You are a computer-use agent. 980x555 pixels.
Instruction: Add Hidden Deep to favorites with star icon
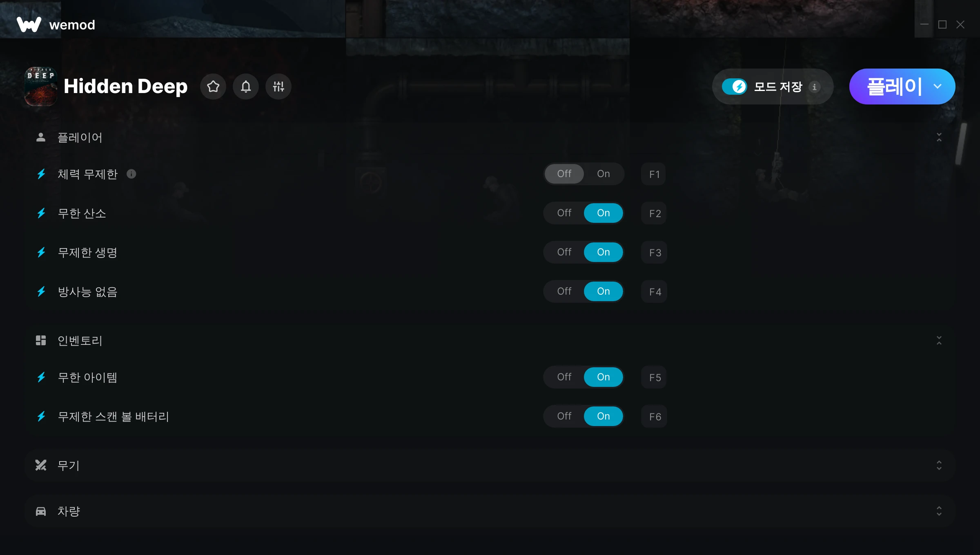click(x=213, y=87)
